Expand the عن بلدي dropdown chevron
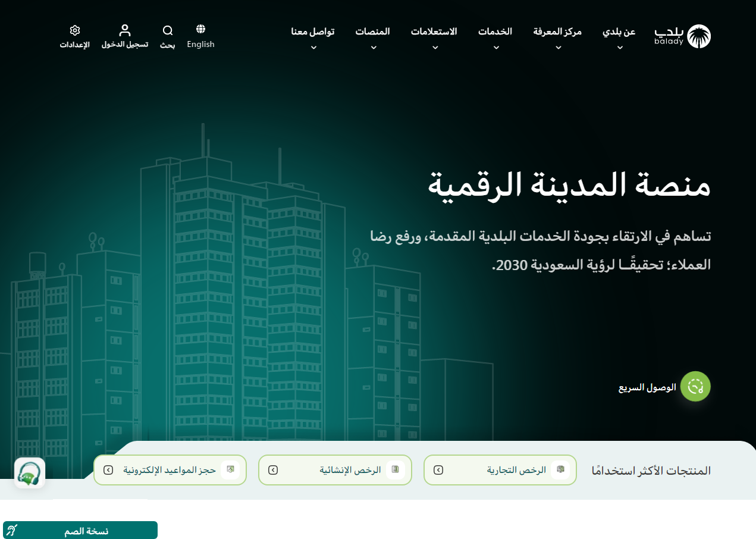Screen dimensions: 756x539 620,48
